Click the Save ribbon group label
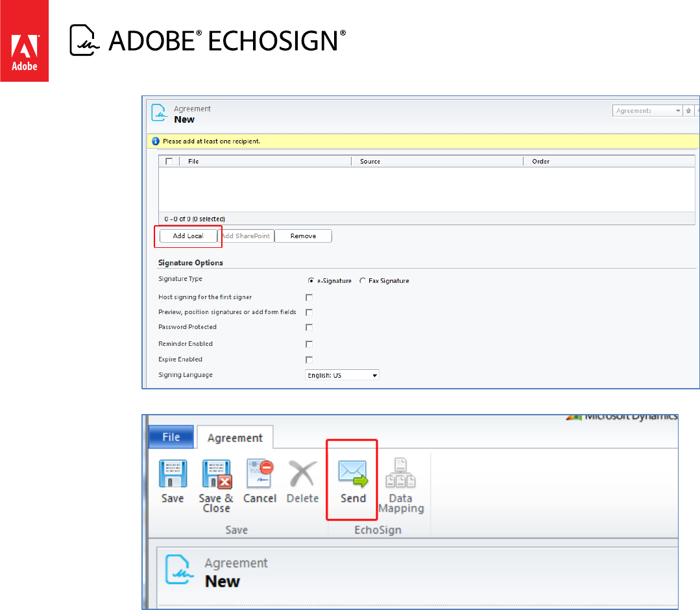Image resolution: width=700 pixels, height=610 pixels. point(236,530)
